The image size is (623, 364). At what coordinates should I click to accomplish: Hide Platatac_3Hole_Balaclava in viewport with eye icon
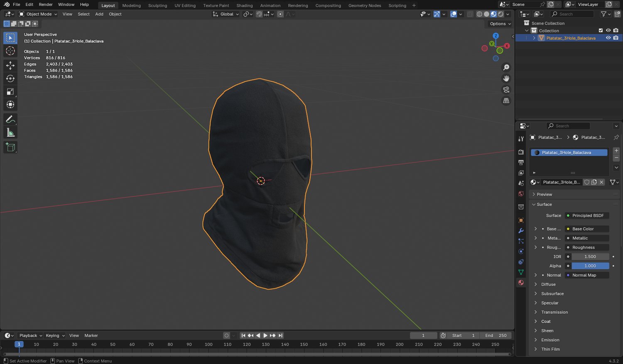click(608, 38)
